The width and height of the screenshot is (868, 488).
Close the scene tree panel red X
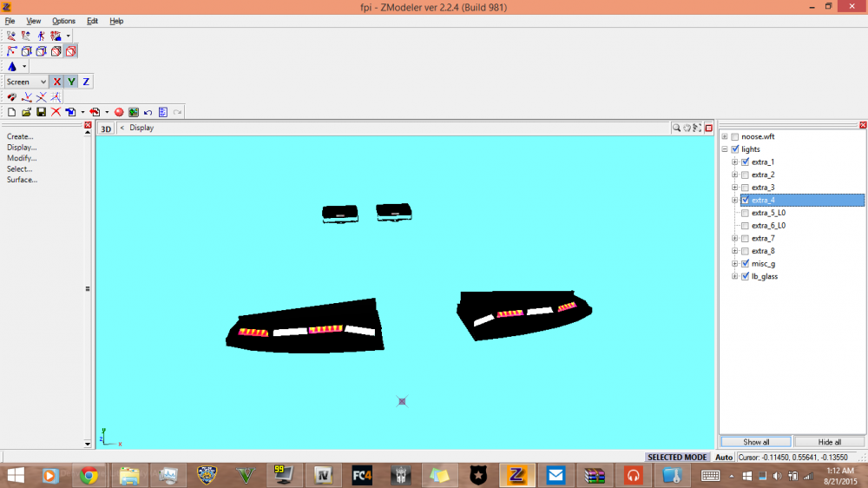coord(863,125)
